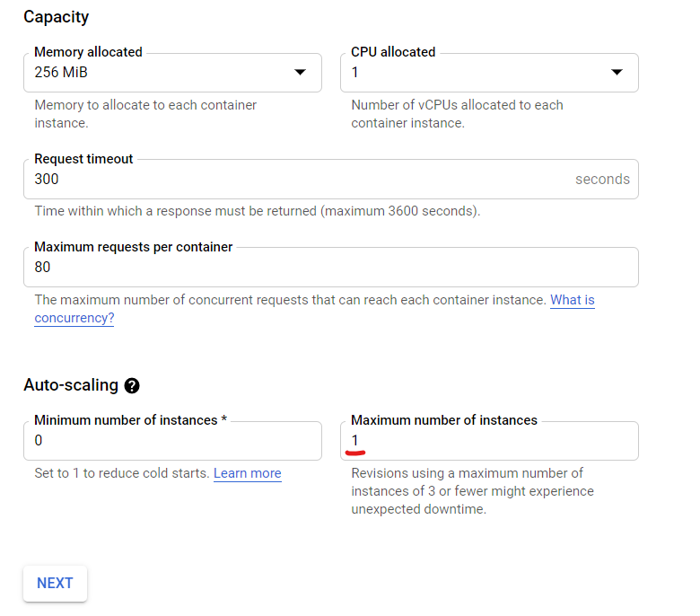Click the "seconds" suffix in Request timeout
This screenshot has width=700, height=616.
[602, 180]
